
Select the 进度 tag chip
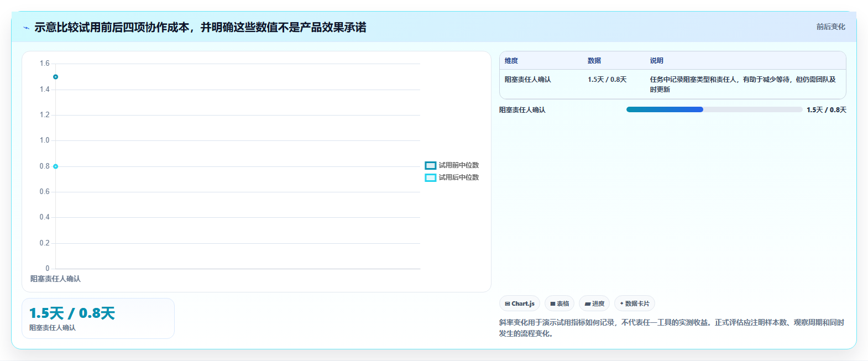coord(594,304)
